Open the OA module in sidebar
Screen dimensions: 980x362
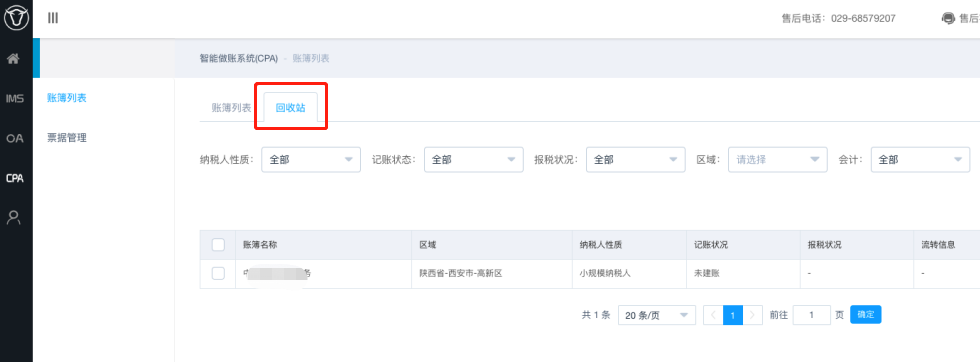14,138
